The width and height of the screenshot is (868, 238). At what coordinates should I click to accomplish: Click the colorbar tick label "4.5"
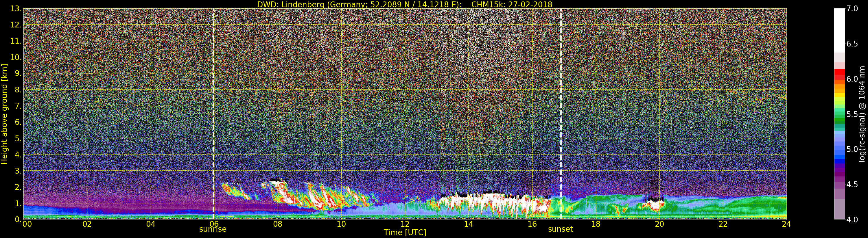point(852,185)
